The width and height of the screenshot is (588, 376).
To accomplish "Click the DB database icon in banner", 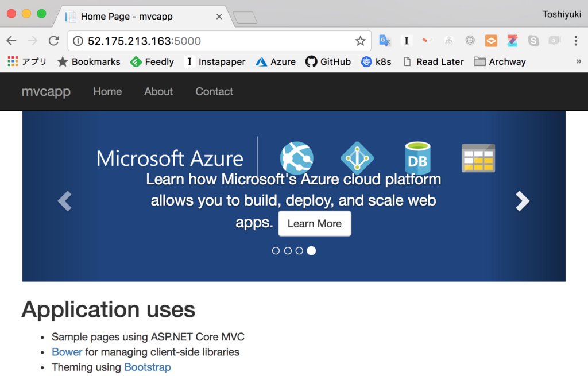I will 417,158.
